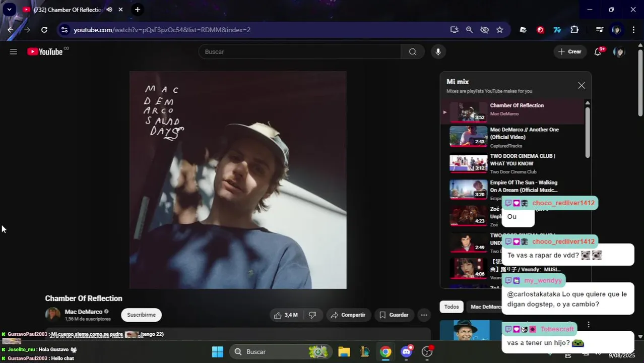
Task: Select the Mac DeMarco filter chip
Action: [x=486, y=307]
